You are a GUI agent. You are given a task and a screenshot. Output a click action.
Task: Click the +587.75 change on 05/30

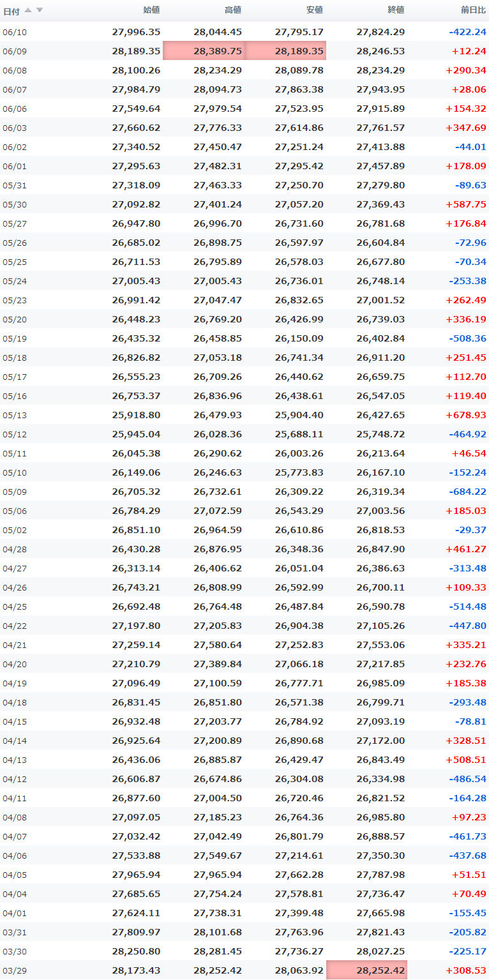[466, 204]
